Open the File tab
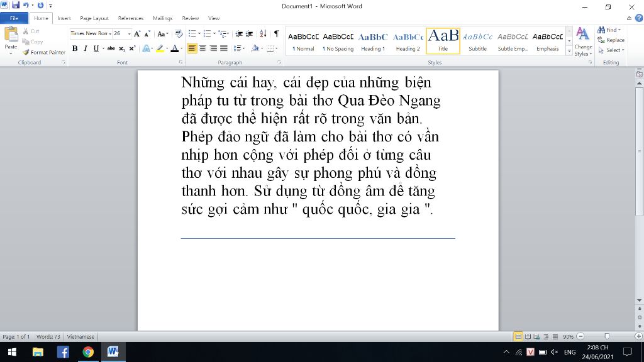This screenshot has width=644, height=362. [14, 18]
